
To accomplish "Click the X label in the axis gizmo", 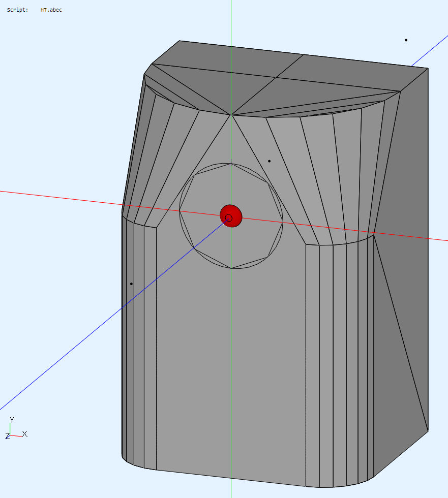I will point(24,434).
